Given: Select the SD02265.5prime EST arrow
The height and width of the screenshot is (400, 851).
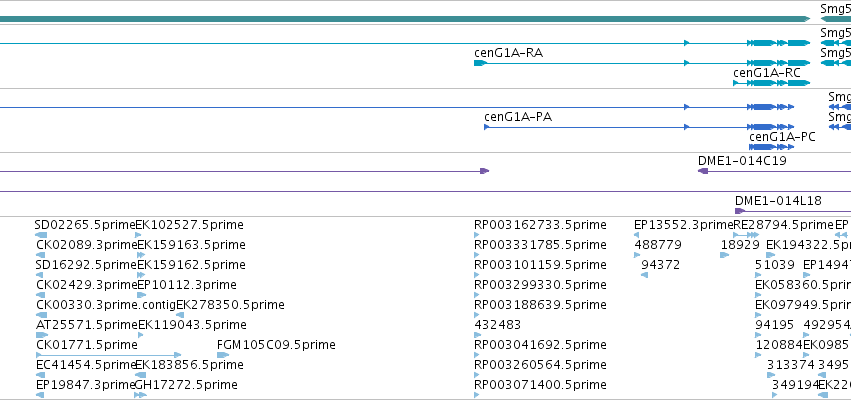Looking at the screenshot, I should coord(41,235).
